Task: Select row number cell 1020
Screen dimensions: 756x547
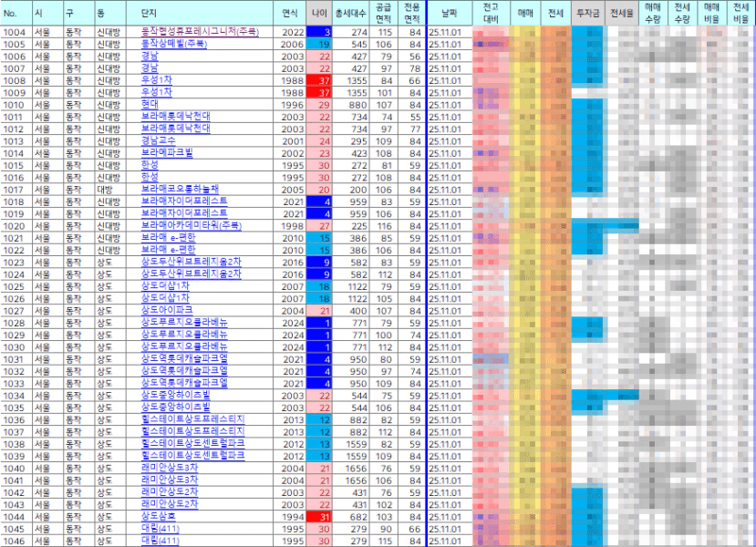Action: pyautogui.click(x=16, y=225)
